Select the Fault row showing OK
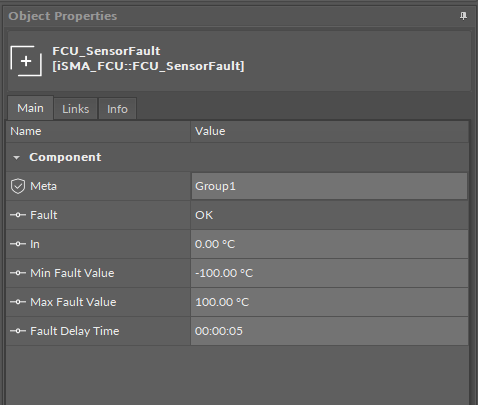The width and height of the screenshot is (478, 405). tap(237, 215)
